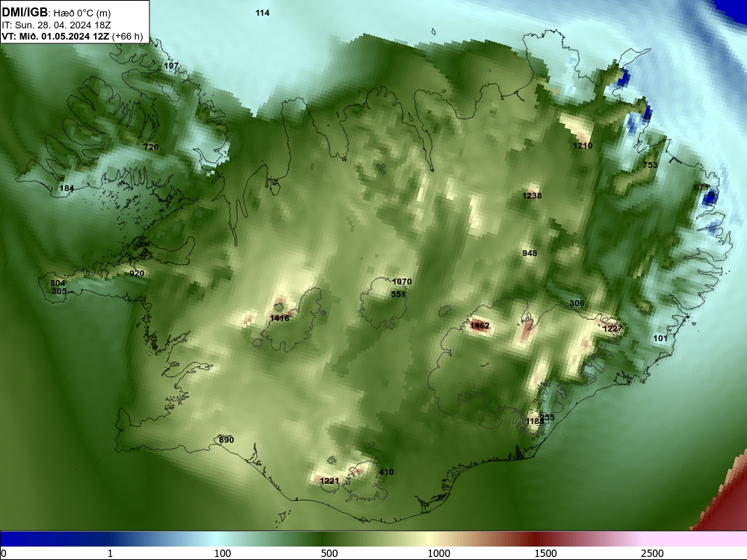Click the 551 label in central Iceland
The height and width of the screenshot is (560, 747).
point(398,294)
